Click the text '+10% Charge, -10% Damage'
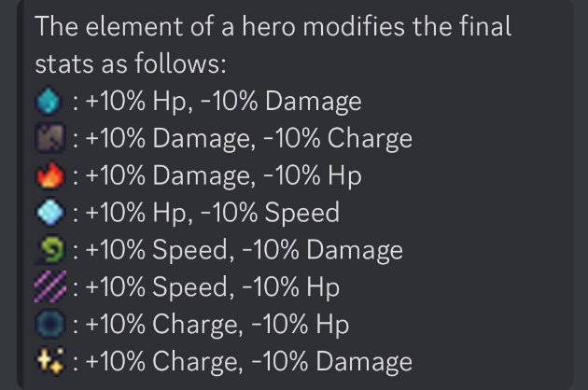The image size is (588, 390). (x=249, y=362)
